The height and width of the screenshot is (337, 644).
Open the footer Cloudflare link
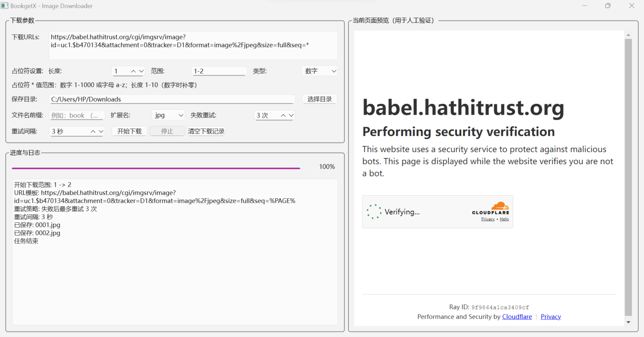(517, 317)
